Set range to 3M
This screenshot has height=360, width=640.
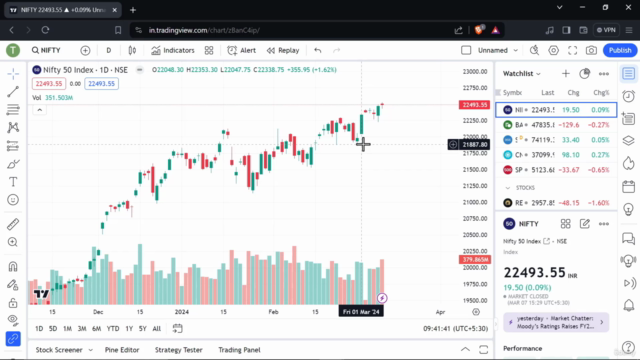click(82, 329)
